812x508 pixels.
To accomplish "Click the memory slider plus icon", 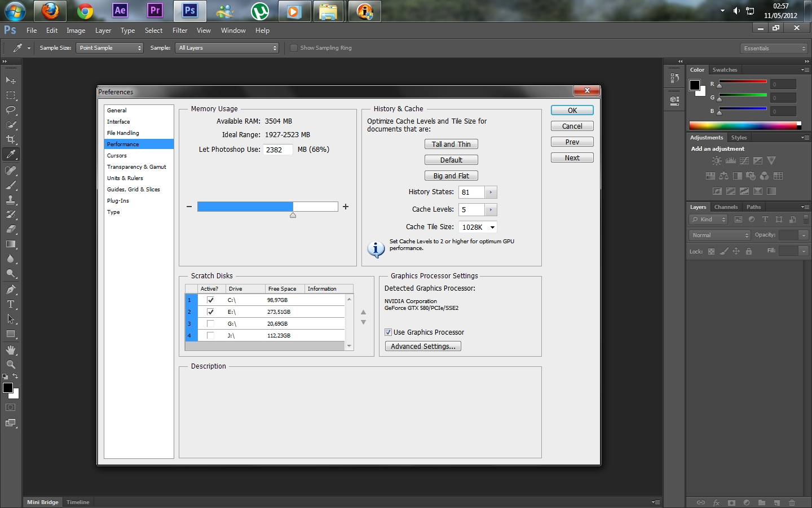I will 346,207.
